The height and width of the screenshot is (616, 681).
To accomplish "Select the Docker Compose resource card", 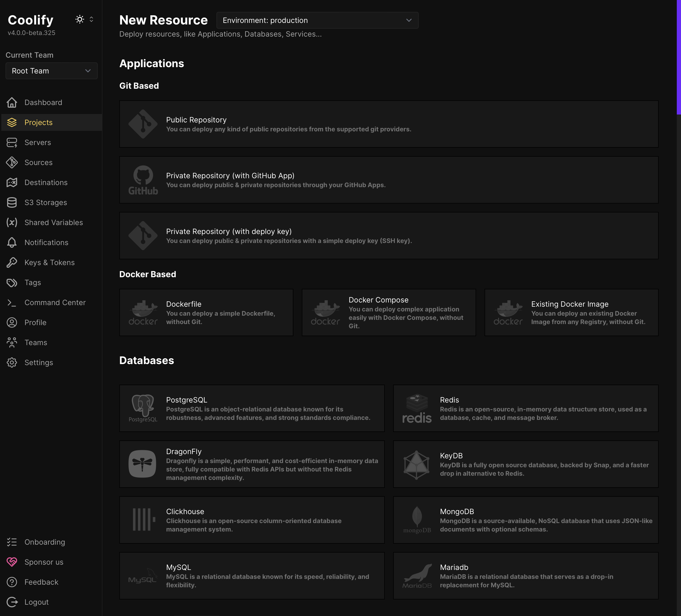I will point(388,312).
